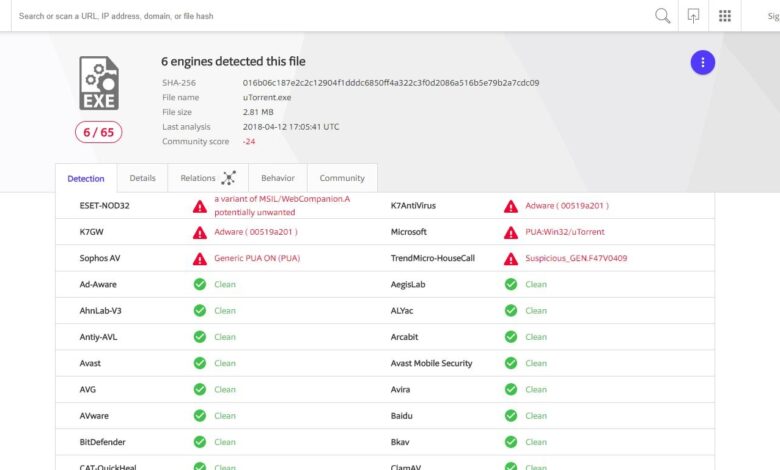View the Community tab
The height and width of the screenshot is (470, 780).
coord(342,178)
